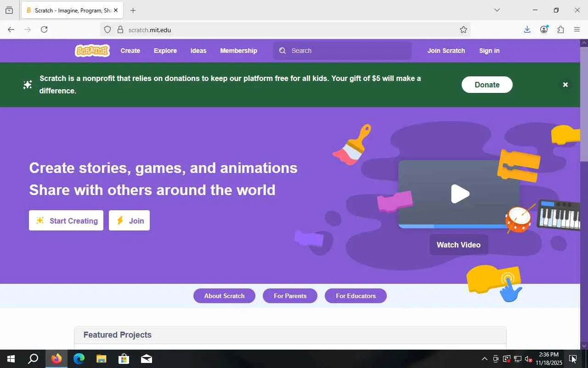This screenshot has width=588, height=368.
Task: Open Windows taskbar search
Action: pos(33,359)
